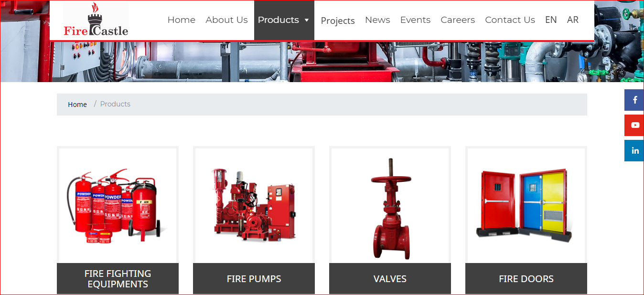Navigate to the Events page
Viewport: 644px width, 295px height.
click(415, 20)
